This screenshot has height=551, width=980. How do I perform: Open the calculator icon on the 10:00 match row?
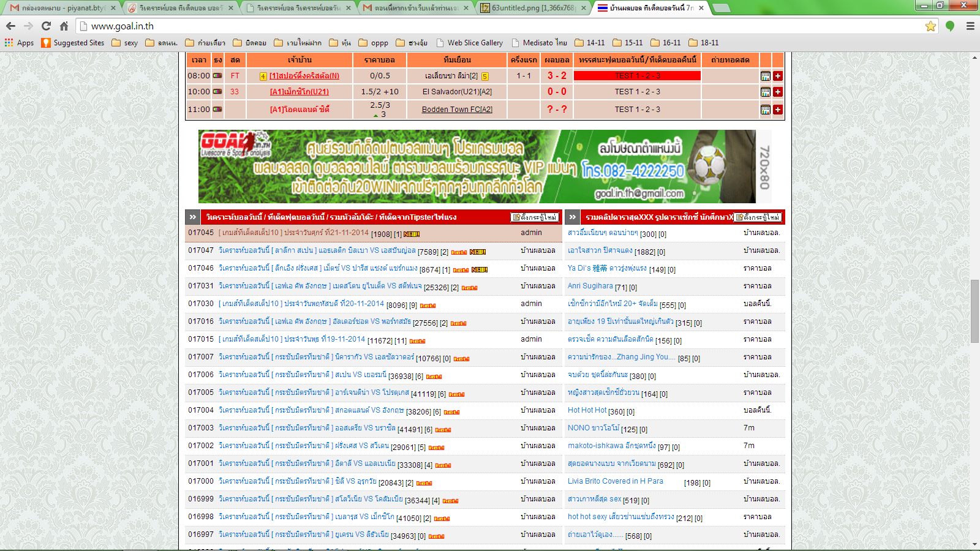coord(765,92)
